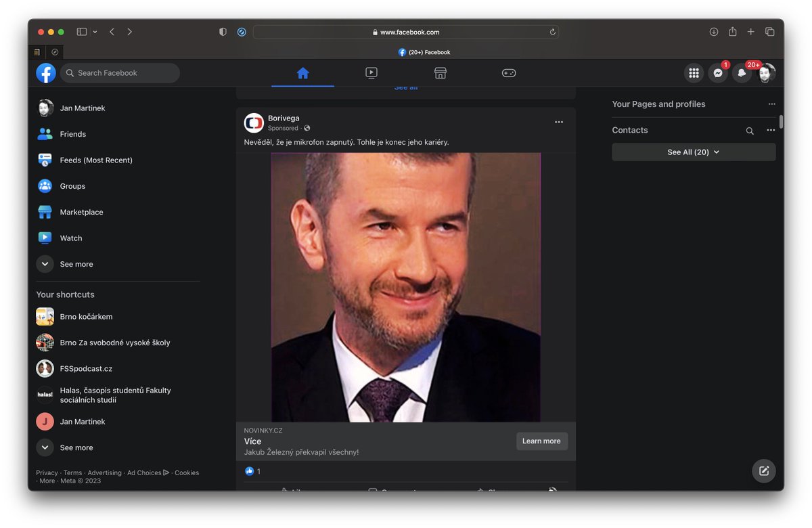This screenshot has width=812, height=528.
Task: Open Jan Martinek profile in sidebar top
Action: point(118,108)
